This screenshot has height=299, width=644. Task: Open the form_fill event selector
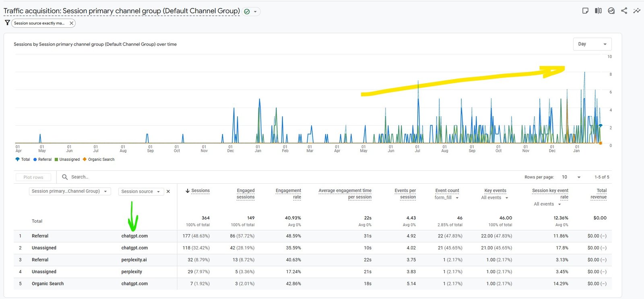446,198
